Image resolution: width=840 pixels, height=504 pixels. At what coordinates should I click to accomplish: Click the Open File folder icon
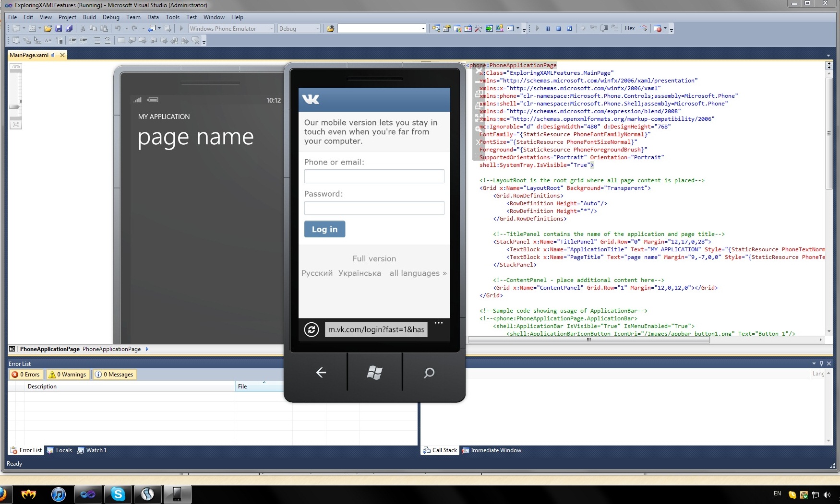point(48,29)
